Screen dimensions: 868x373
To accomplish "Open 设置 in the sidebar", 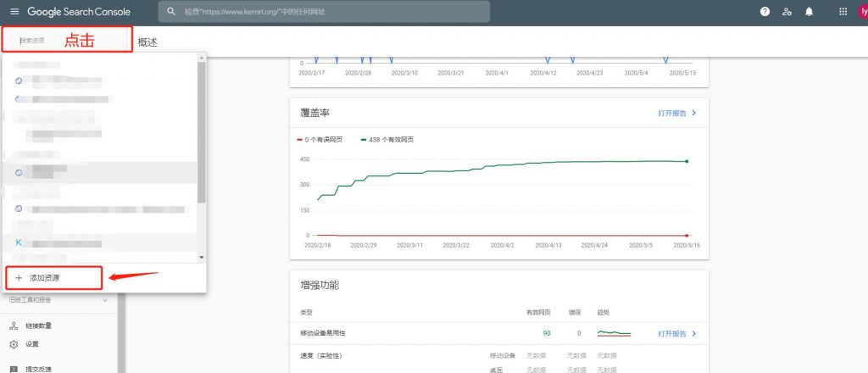I will (x=32, y=344).
